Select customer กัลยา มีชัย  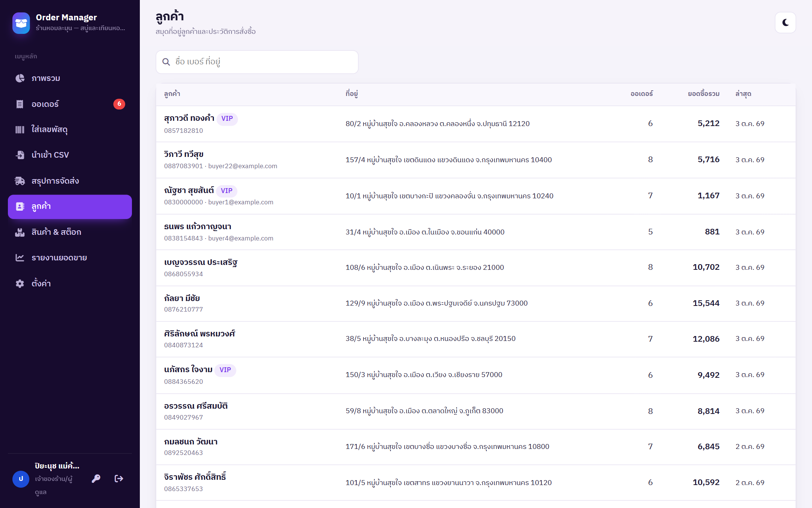tap(182, 298)
